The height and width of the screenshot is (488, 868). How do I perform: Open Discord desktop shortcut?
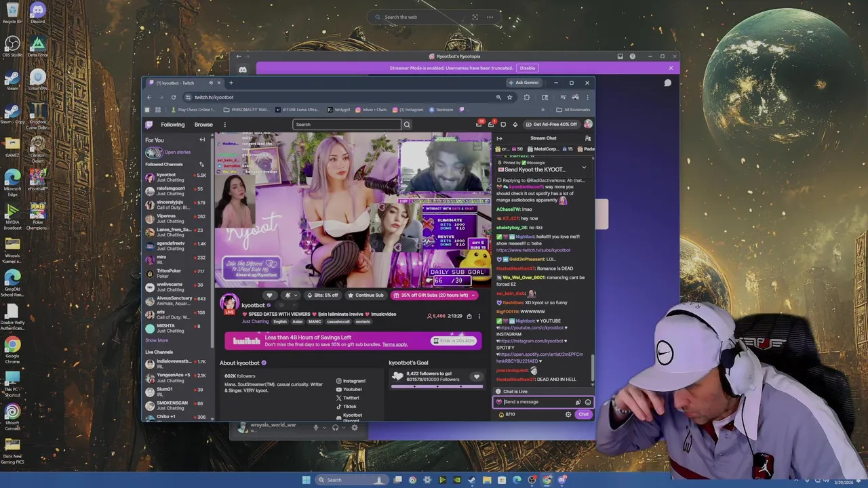coord(37,13)
